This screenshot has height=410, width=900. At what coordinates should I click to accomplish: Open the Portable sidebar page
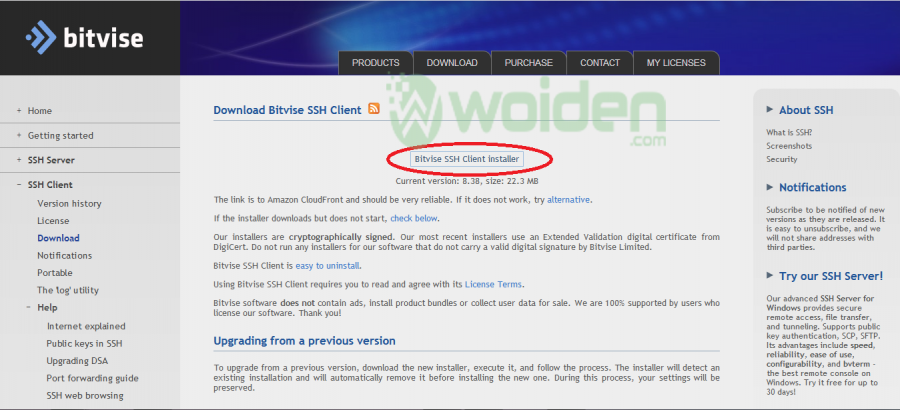pos(55,273)
